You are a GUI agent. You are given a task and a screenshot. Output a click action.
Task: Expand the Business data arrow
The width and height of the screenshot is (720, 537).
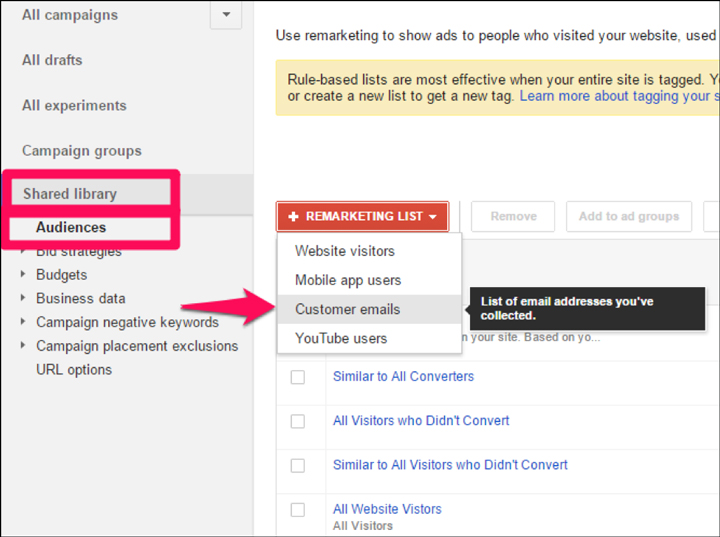pos(24,299)
